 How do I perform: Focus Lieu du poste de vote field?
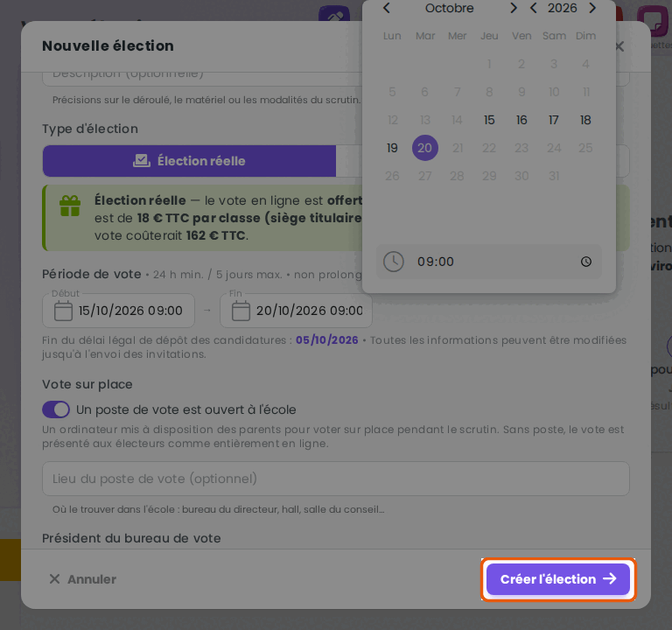pos(336,479)
